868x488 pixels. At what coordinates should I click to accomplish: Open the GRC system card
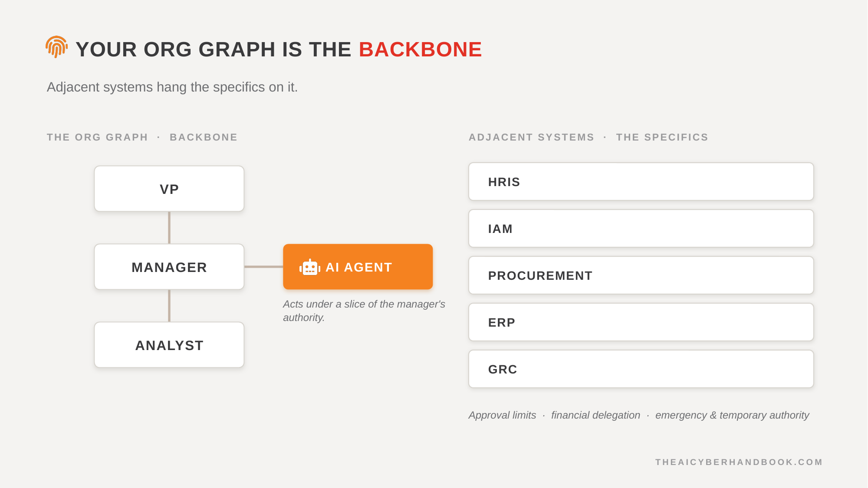point(641,369)
